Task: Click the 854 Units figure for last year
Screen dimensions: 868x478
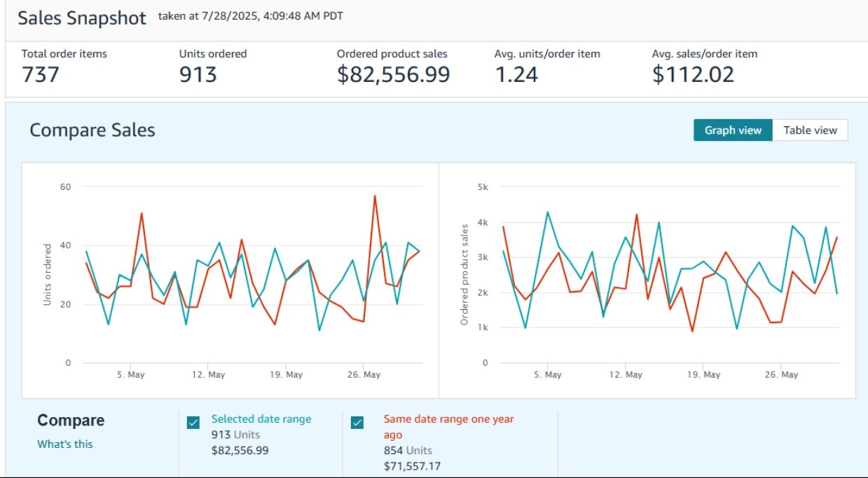Action: [x=408, y=451]
